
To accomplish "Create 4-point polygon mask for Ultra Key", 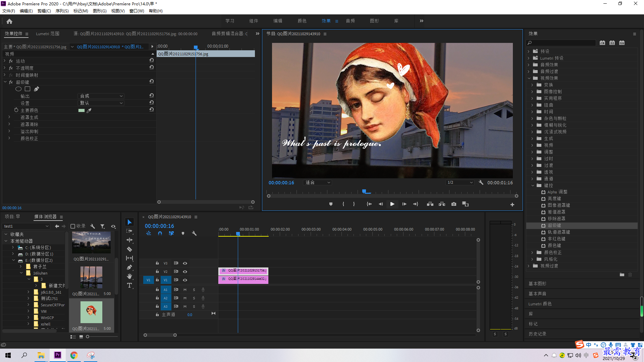I will point(28,89).
